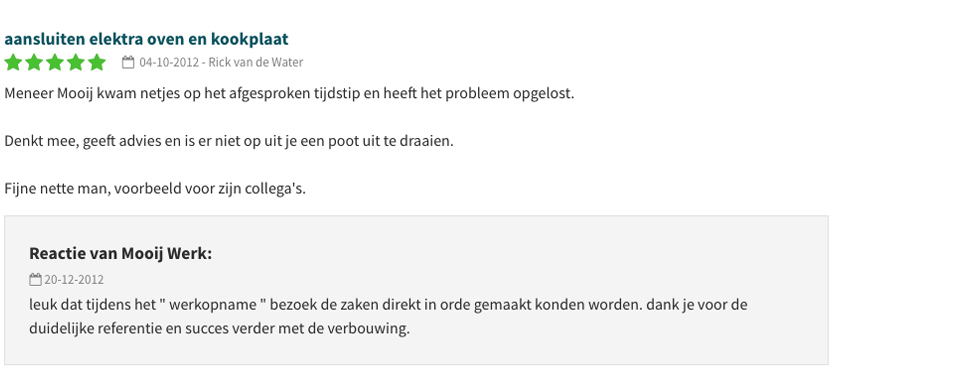Click the line 'Denkt mee, geeft advies'

tap(229, 141)
